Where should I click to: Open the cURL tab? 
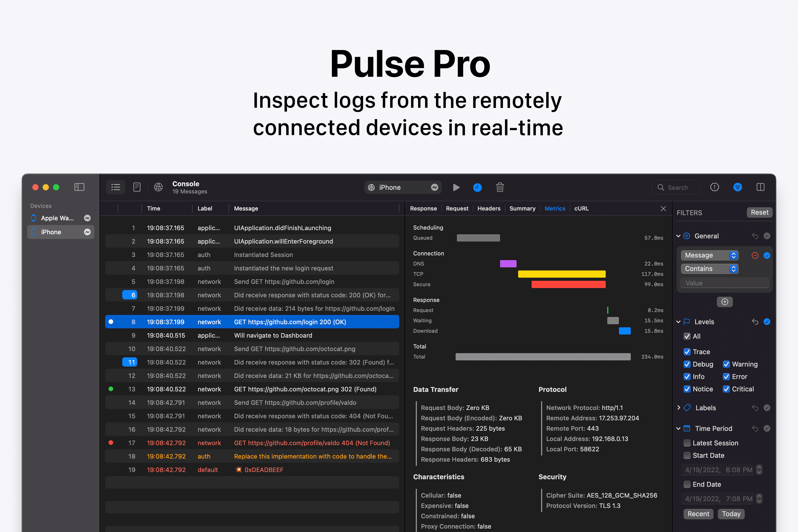tap(581, 208)
